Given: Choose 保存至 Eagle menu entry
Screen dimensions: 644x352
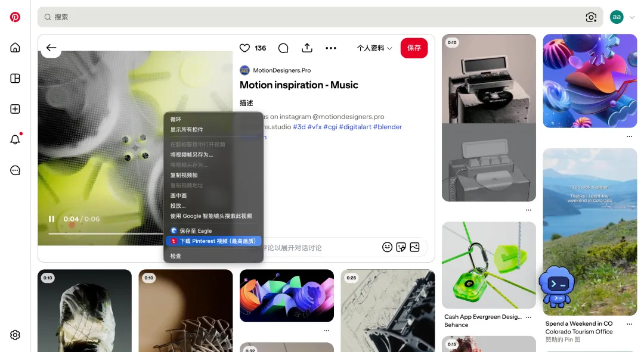Looking at the screenshot, I should [x=213, y=231].
